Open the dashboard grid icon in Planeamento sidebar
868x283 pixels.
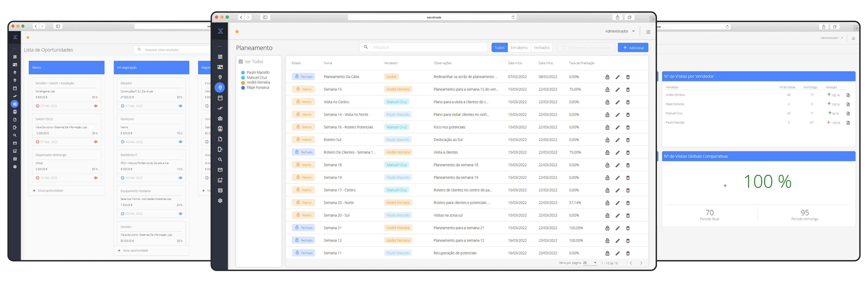click(x=220, y=57)
